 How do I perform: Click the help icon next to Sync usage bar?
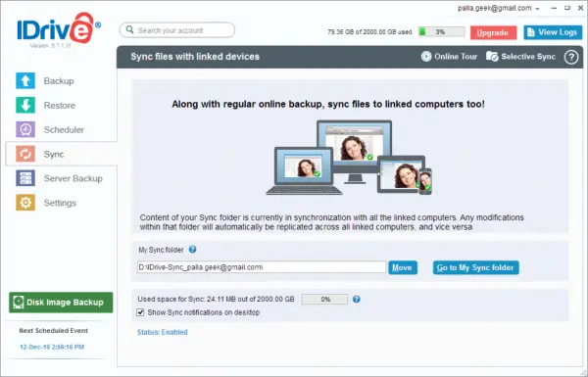coord(357,299)
